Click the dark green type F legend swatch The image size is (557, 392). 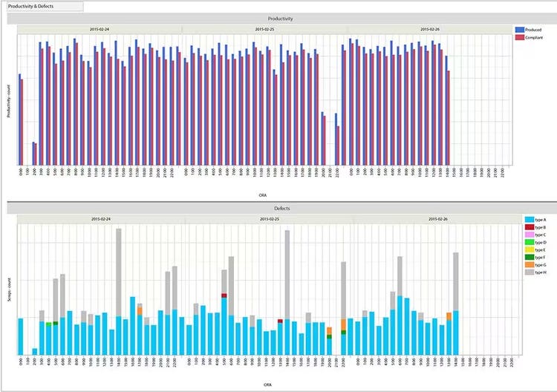530,257
